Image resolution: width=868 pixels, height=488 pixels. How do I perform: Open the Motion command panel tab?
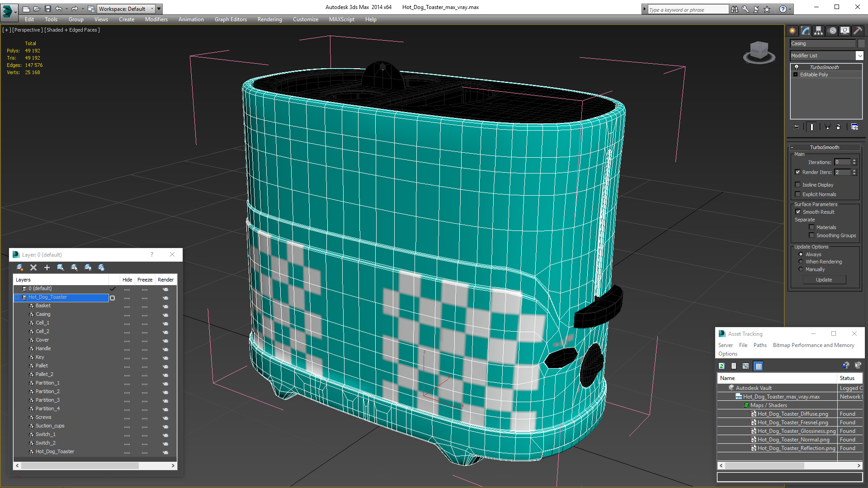[832, 31]
